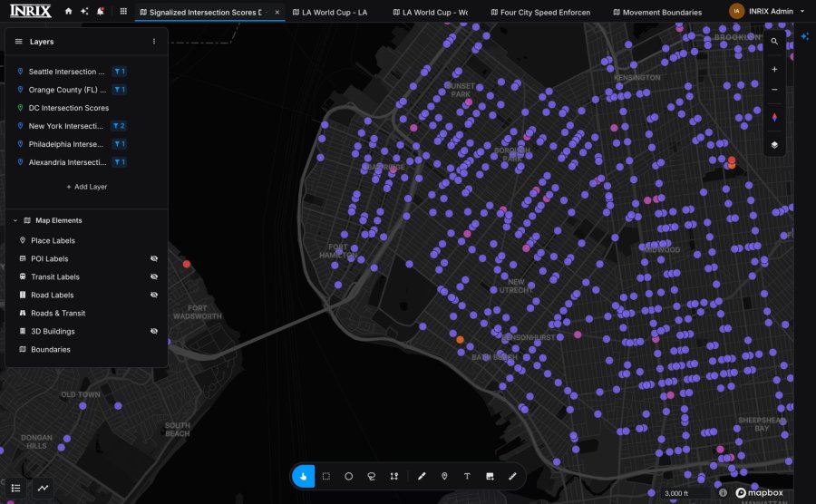Show POI Labels on map

154,258
